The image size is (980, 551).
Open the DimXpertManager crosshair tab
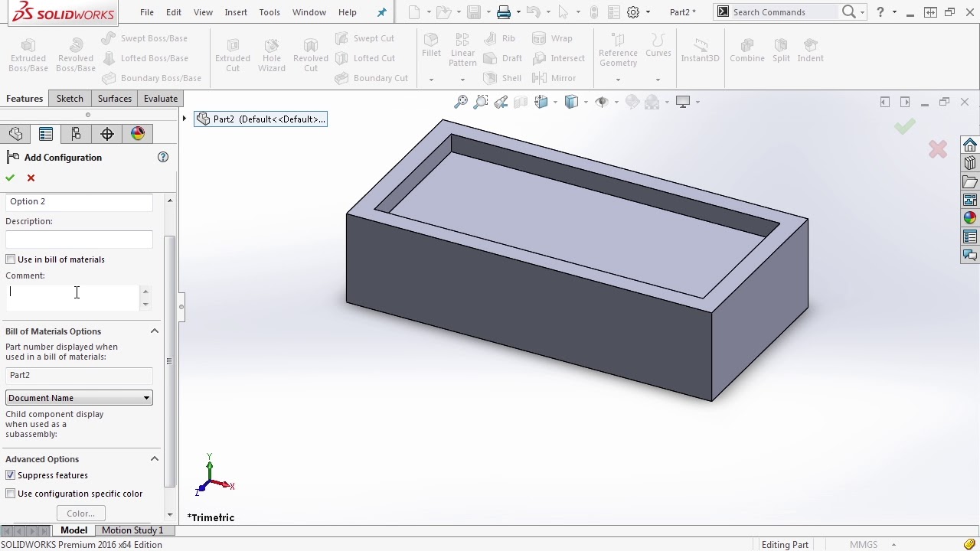click(107, 134)
